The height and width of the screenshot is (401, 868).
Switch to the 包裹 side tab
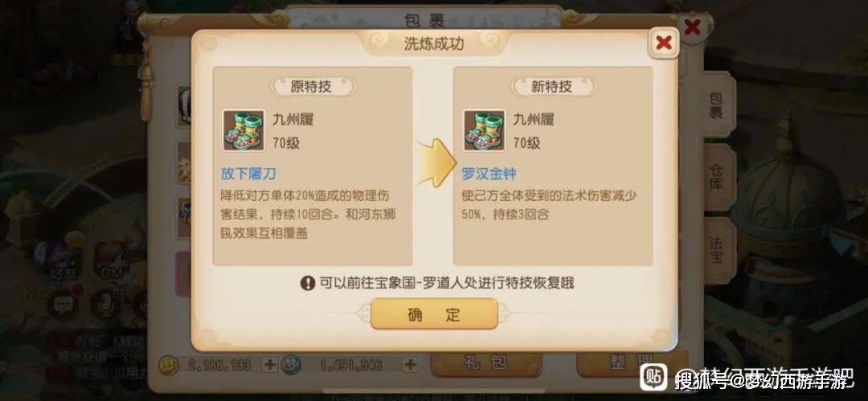[716, 106]
